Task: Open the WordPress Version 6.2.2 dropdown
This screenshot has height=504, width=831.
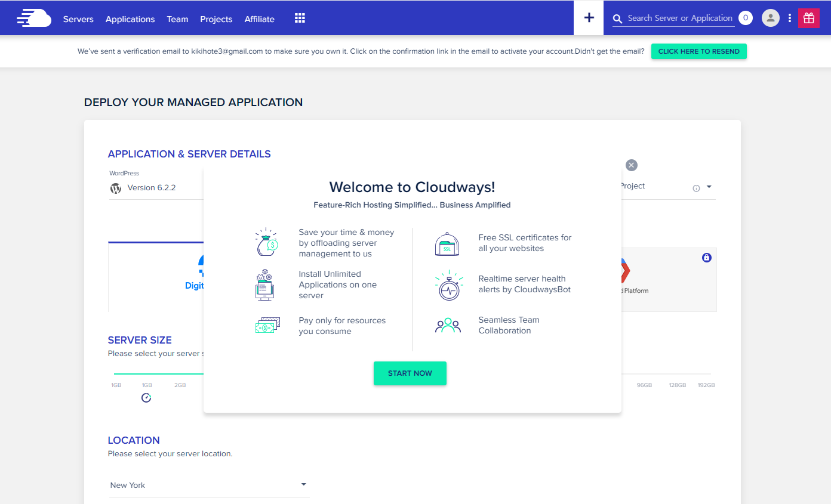Action: point(156,187)
